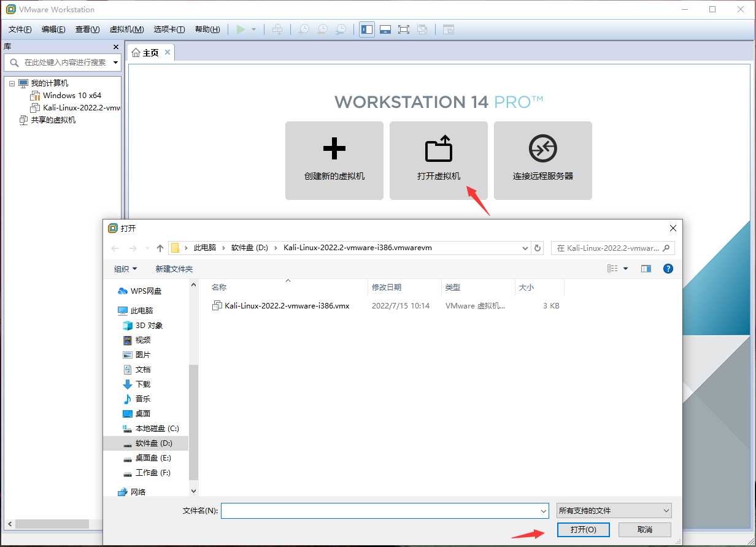The height and width of the screenshot is (547, 756).
Task: Open the 虚拟机(M) menu
Action: coord(126,29)
